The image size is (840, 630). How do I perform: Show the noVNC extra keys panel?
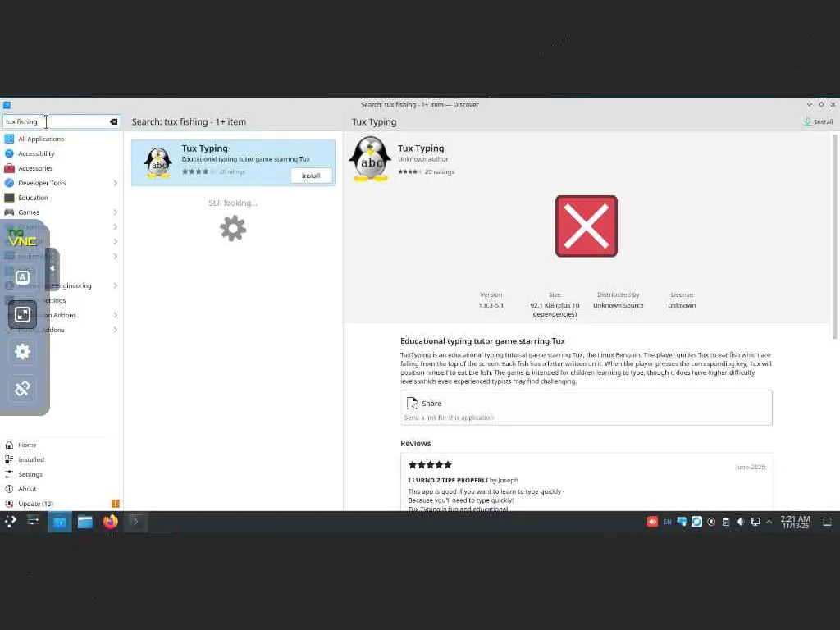click(x=22, y=277)
